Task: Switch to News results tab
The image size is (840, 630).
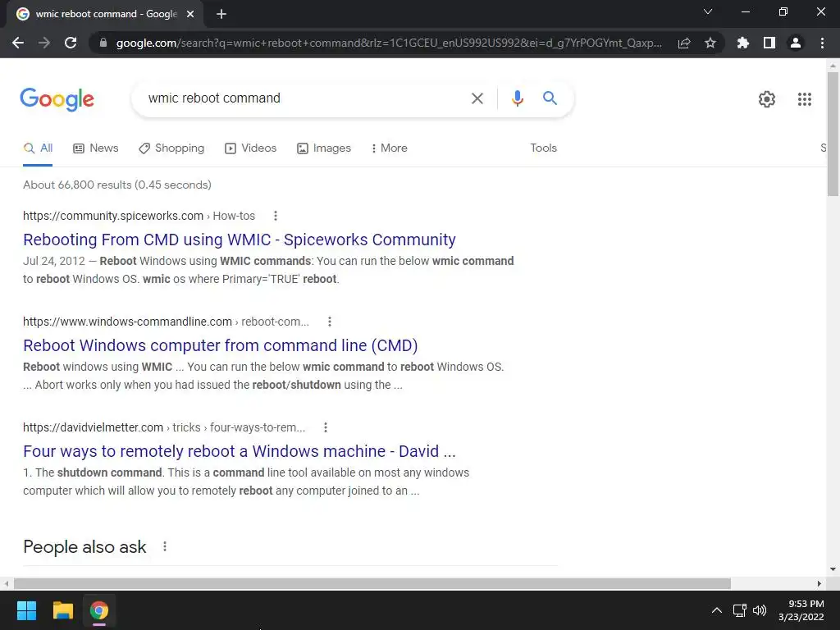Action: click(x=95, y=148)
